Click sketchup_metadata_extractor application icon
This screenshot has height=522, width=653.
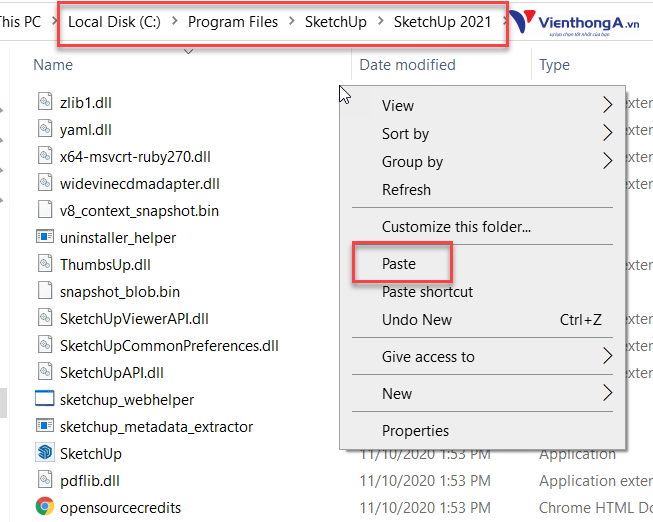tap(45, 425)
